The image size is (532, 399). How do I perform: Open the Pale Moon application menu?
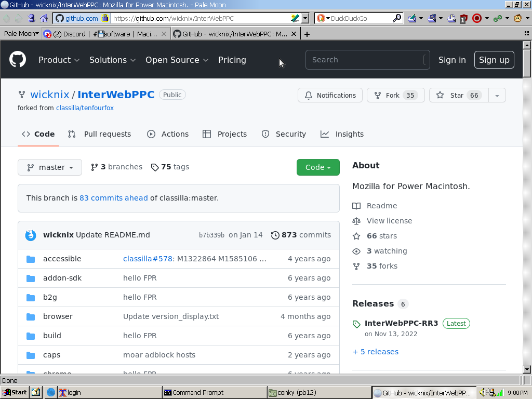(x=21, y=34)
